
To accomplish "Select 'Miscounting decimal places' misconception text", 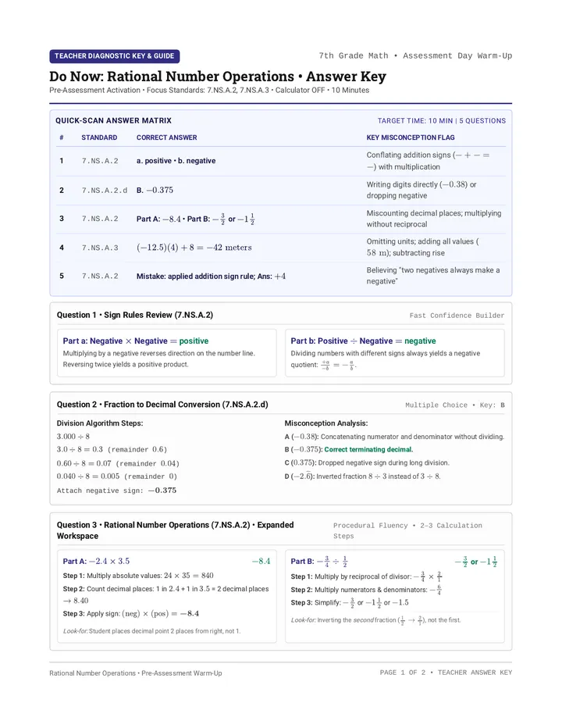I will pos(434,219).
